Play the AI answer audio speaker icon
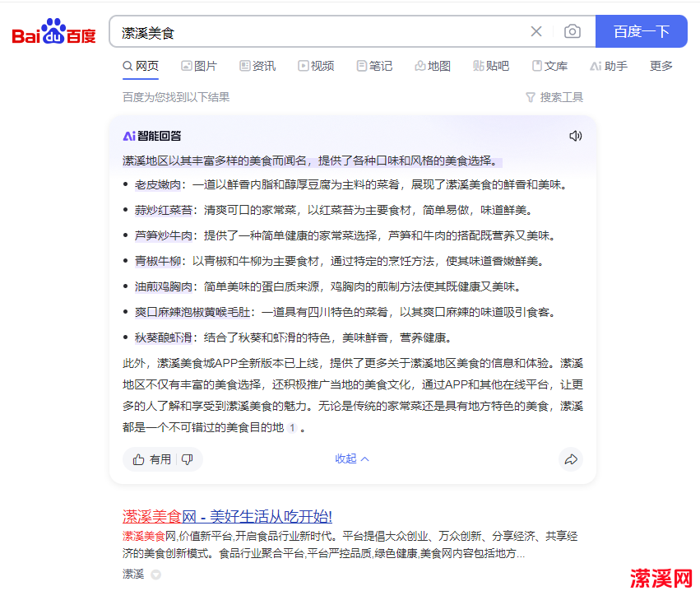 [576, 136]
